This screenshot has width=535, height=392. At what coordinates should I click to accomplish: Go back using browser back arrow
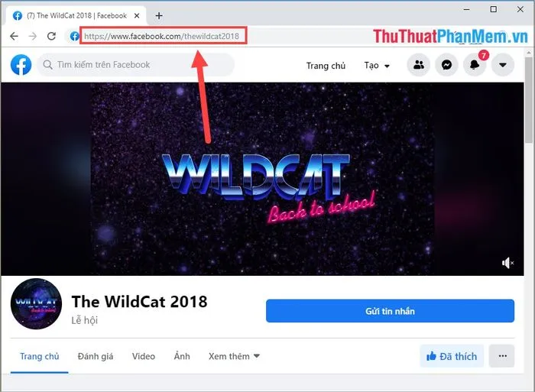[x=14, y=36]
